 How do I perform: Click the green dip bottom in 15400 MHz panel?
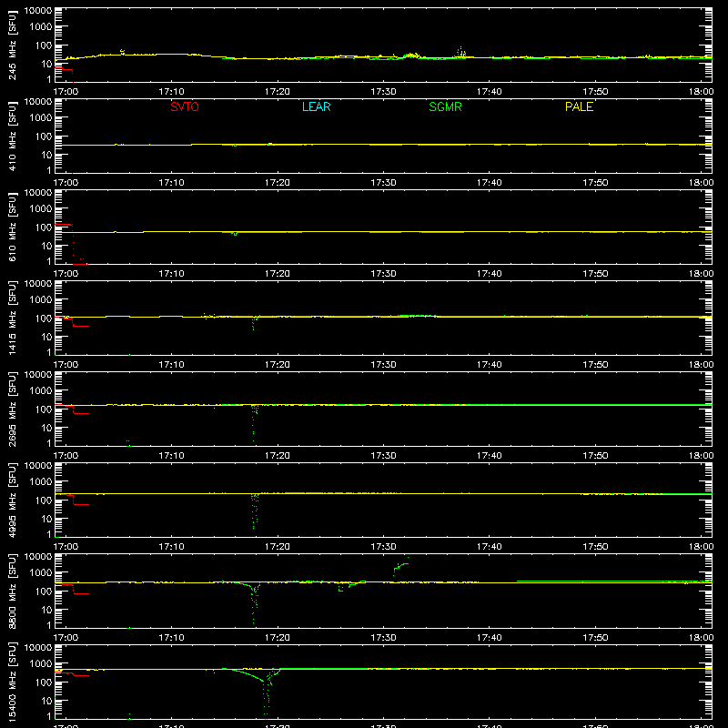point(266,717)
